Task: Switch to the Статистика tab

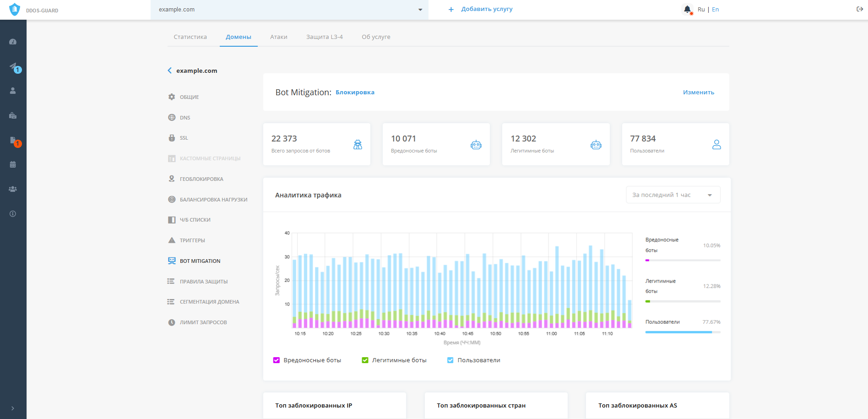Action: [190, 37]
